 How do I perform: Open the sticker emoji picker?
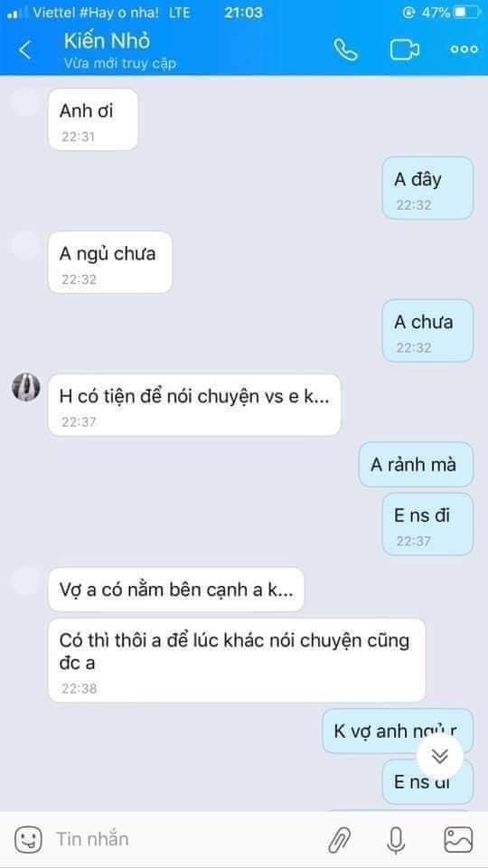(x=28, y=839)
